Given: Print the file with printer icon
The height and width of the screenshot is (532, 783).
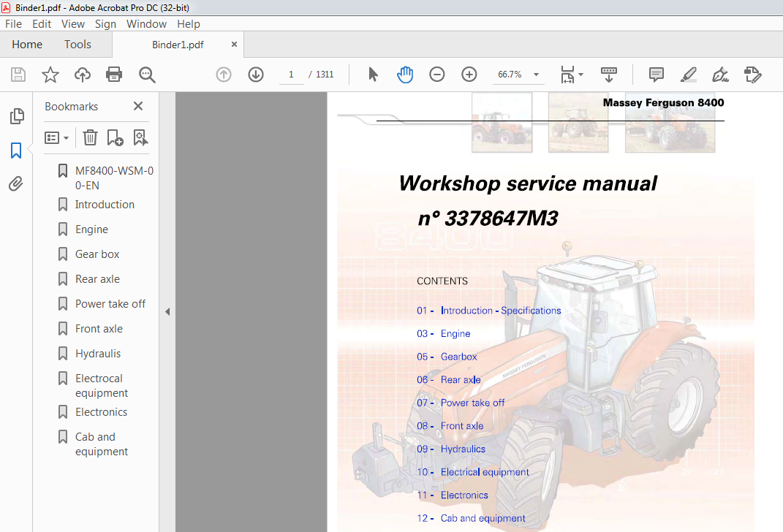Looking at the screenshot, I should click(114, 75).
